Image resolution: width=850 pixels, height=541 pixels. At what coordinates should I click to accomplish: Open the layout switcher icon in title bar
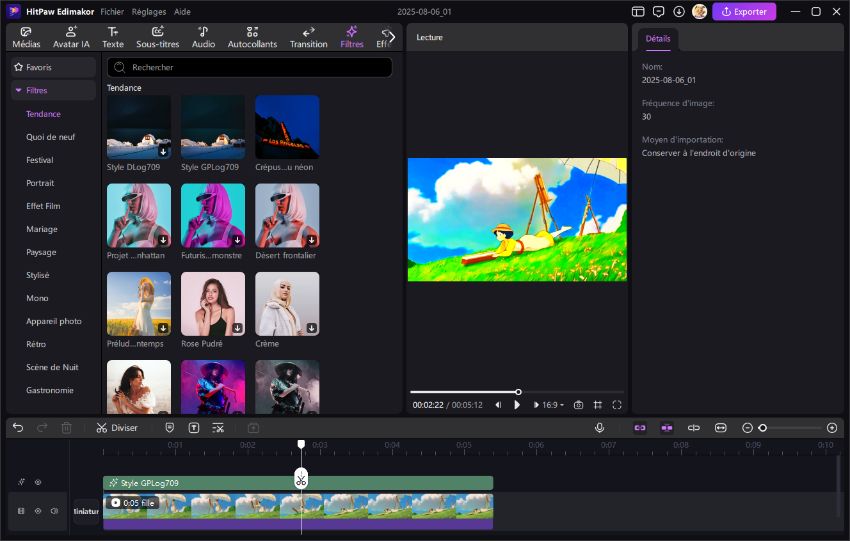(x=638, y=11)
